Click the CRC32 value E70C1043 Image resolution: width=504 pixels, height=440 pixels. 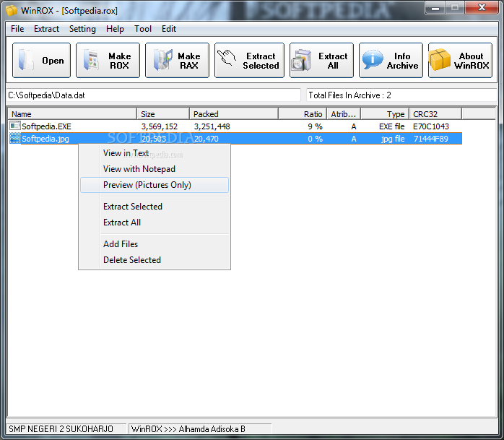(431, 126)
